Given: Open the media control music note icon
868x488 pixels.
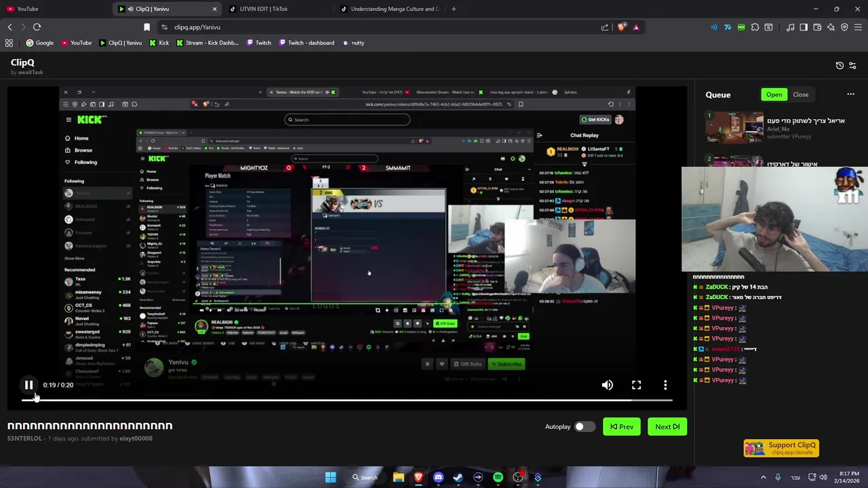Looking at the screenshot, I should pyautogui.click(x=790, y=27).
